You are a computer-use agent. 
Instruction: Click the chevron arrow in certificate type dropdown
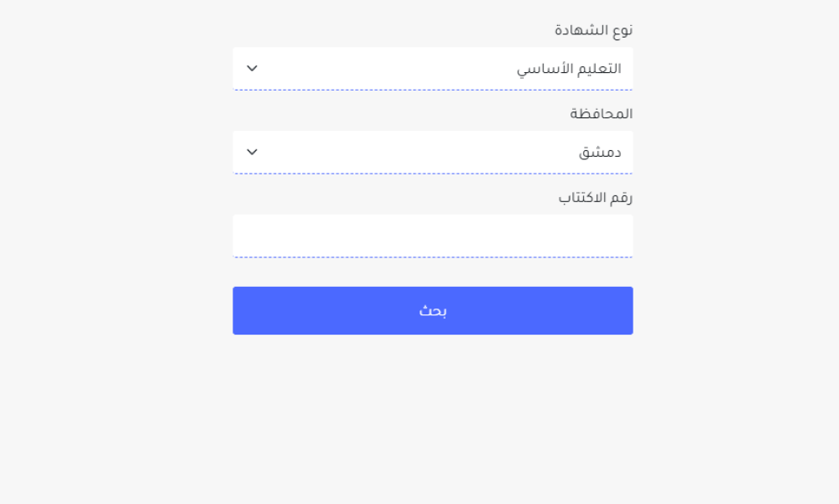coord(252,68)
